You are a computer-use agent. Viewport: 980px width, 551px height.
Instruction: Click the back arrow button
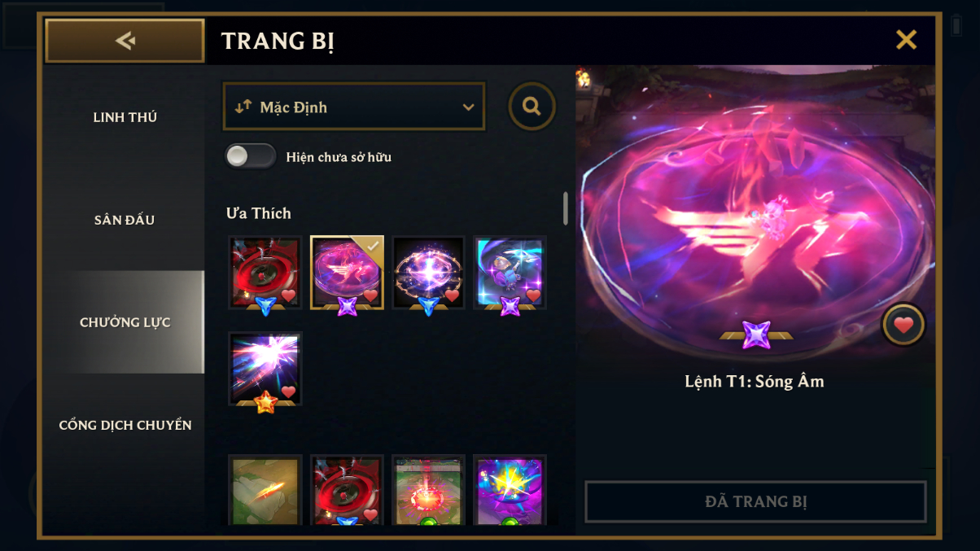[x=125, y=41]
